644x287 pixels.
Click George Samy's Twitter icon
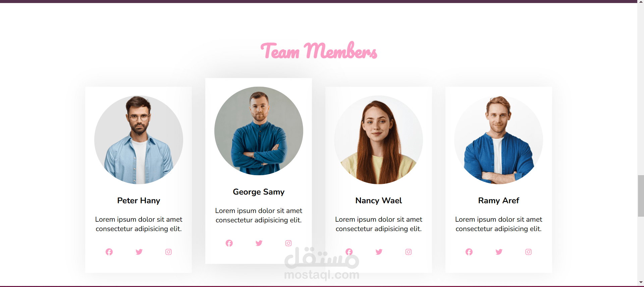click(x=259, y=243)
